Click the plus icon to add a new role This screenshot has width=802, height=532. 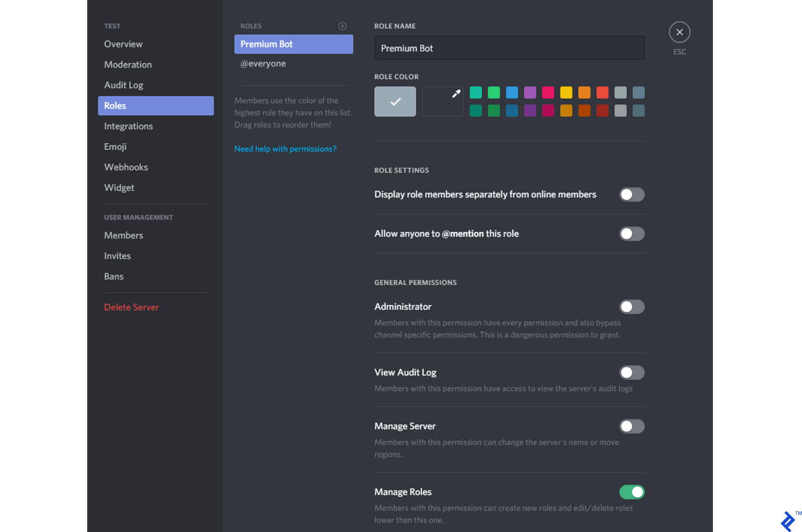(343, 26)
